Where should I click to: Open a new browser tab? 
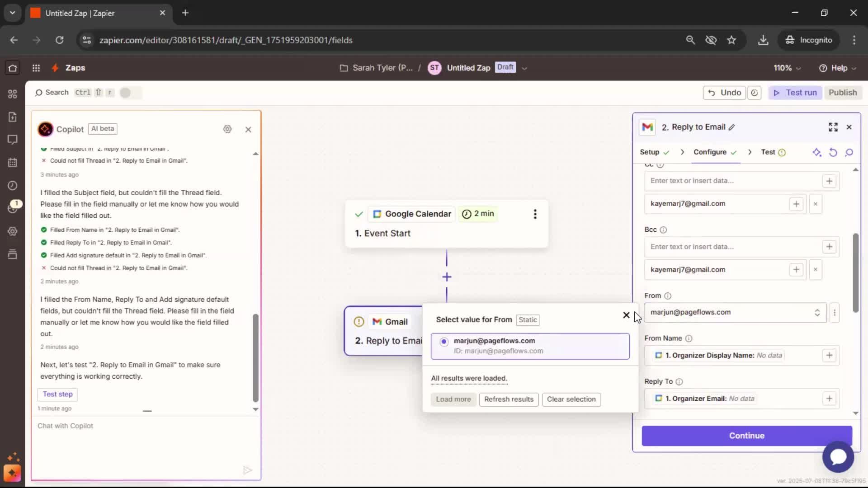[185, 13]
